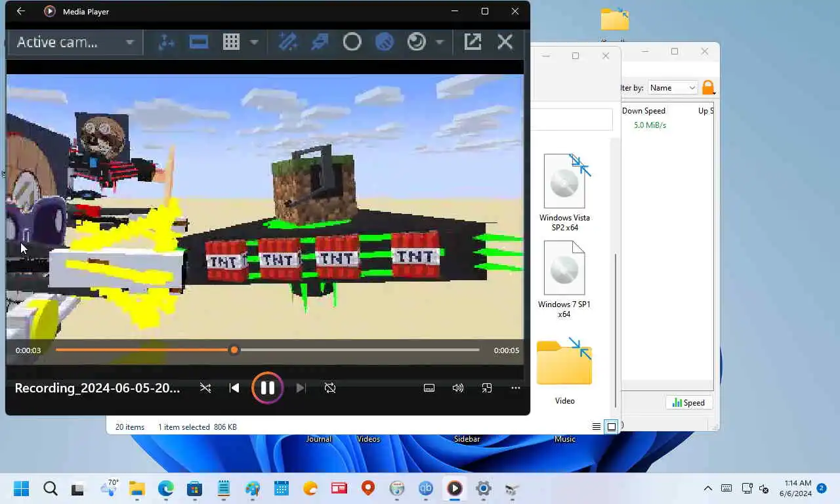Open Maps app from the taskbar
The width and height of the screenshot is (840, 504).
(x=367, y=488)
